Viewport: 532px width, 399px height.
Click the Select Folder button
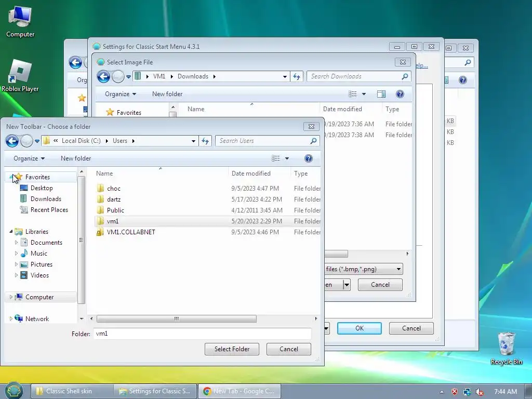[x=232, y=349]
